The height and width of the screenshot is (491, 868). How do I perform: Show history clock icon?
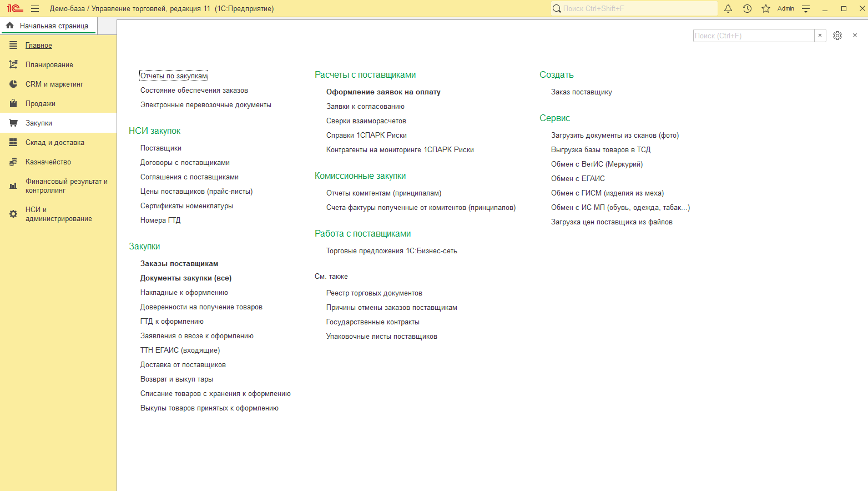click(x=747, y=8)
